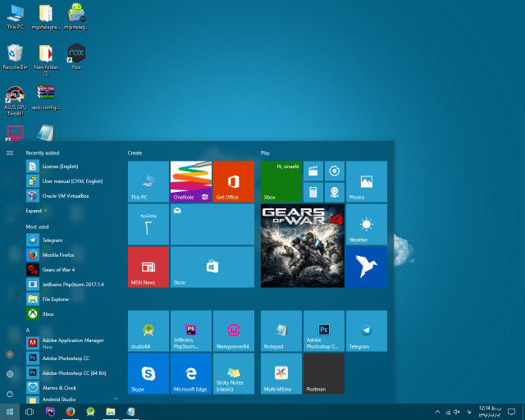
Task: Open the Skype tile
Action: click(x=148, y=373)
